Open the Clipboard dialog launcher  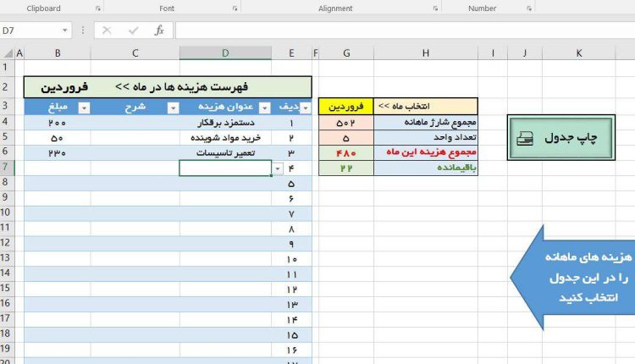[x=98, y=8]
